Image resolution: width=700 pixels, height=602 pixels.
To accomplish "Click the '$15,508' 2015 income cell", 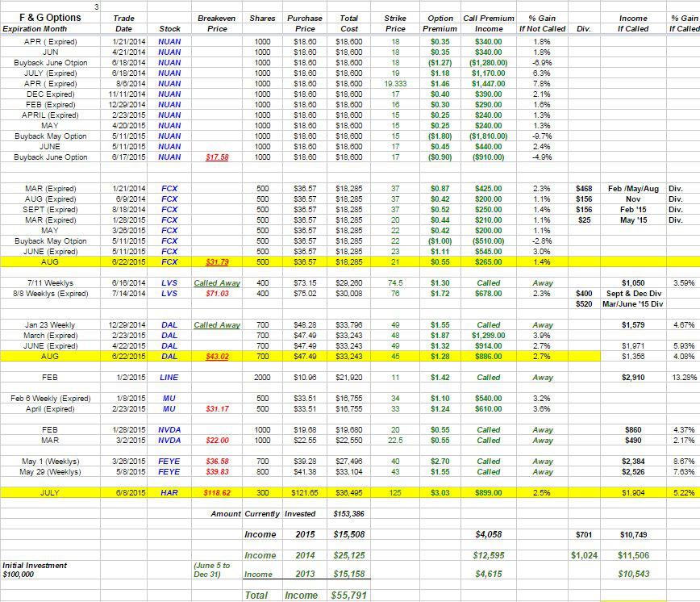I will (348, 534).
